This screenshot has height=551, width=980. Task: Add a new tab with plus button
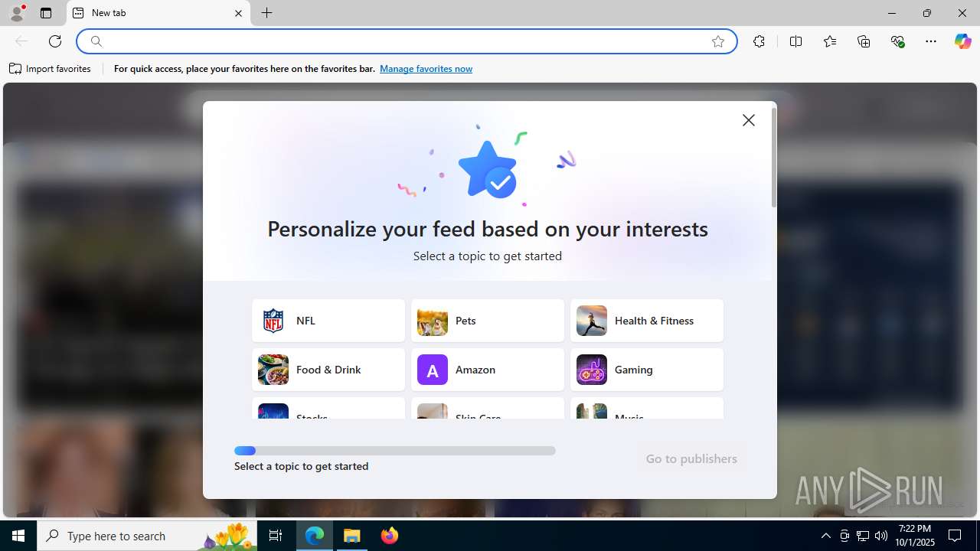266,13
